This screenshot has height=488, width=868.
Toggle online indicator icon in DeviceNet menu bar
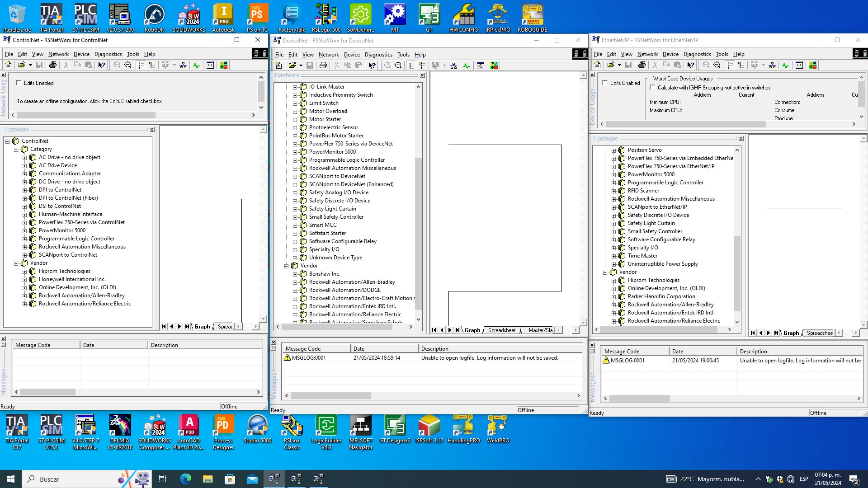(580, 54)
